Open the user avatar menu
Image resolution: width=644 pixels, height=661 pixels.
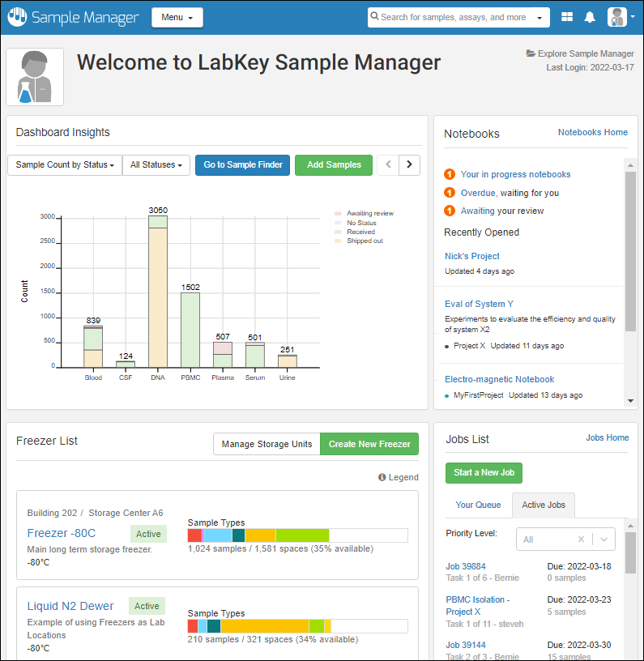coord(621,17)
